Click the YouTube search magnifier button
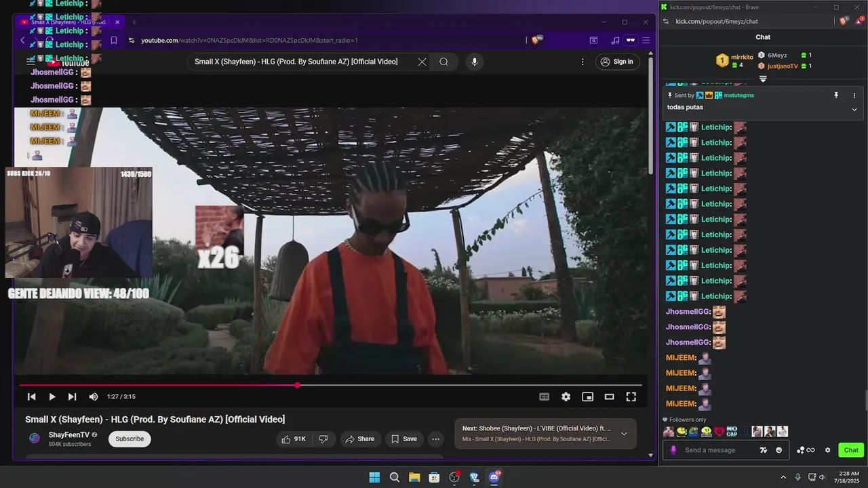 coord(443,62)
